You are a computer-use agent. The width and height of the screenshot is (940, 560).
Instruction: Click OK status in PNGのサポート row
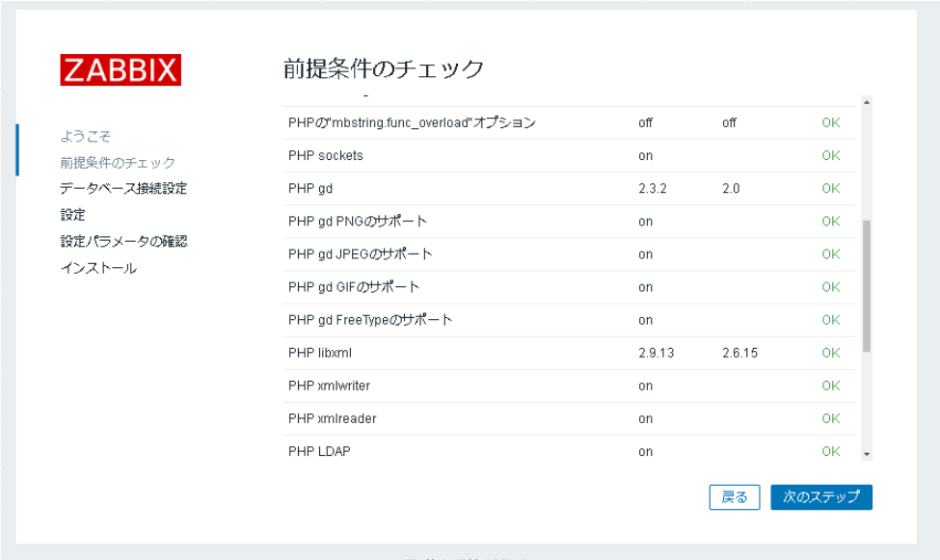831,222
